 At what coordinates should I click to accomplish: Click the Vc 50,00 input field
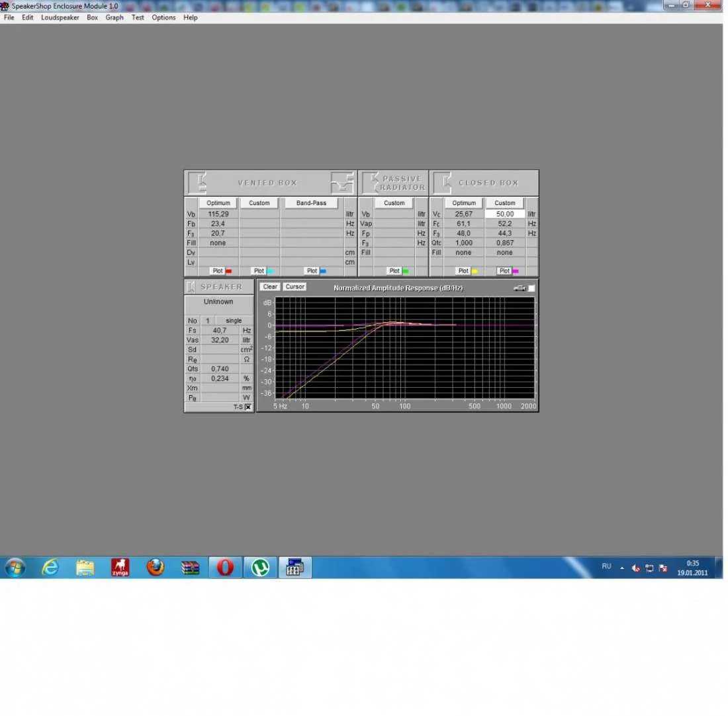coord(505,214)
